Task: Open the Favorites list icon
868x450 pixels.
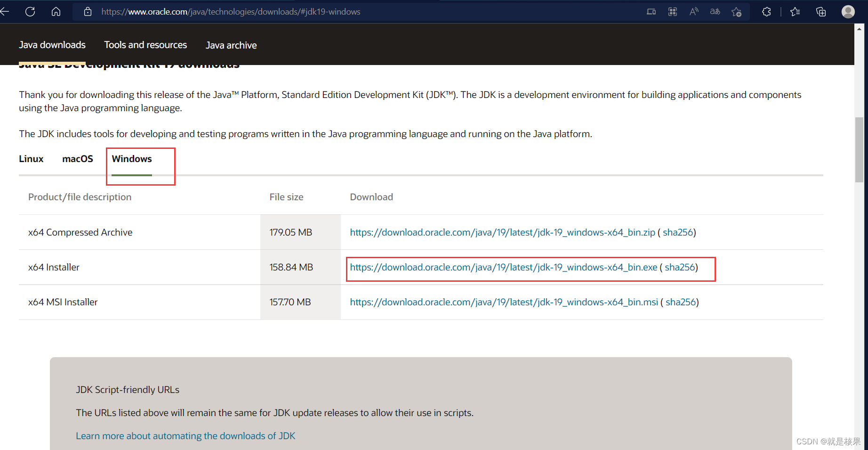Action: (x=795, y=12)
